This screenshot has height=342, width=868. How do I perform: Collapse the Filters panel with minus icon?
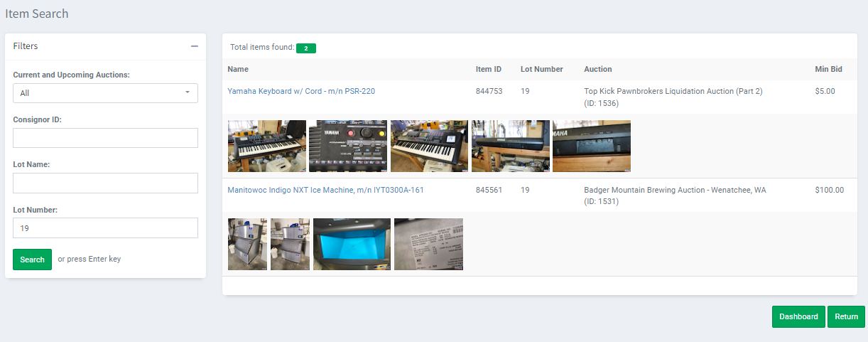tap(194, 46)
